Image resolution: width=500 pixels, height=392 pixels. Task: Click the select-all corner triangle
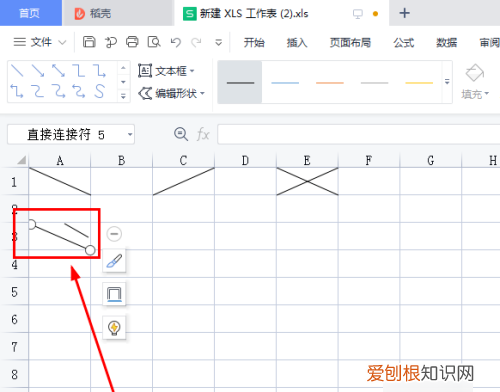click(21, 160)
